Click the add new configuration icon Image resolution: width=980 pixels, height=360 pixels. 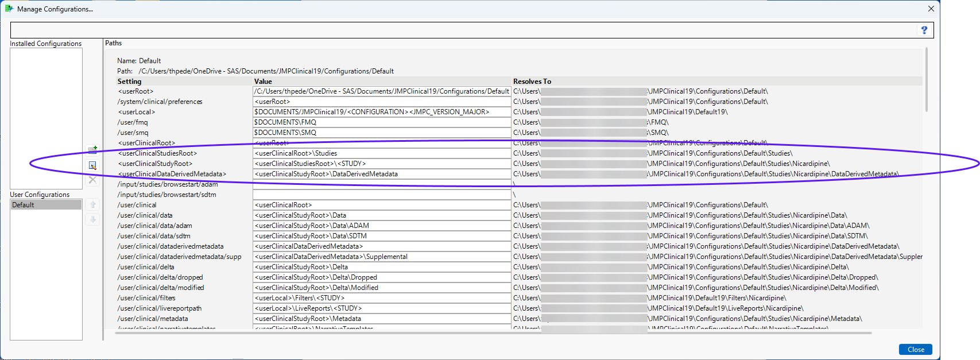tap(92, 150)
